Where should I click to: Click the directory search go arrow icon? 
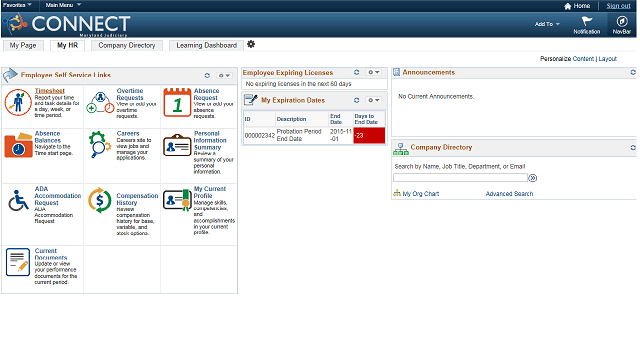tap(533, 178)
